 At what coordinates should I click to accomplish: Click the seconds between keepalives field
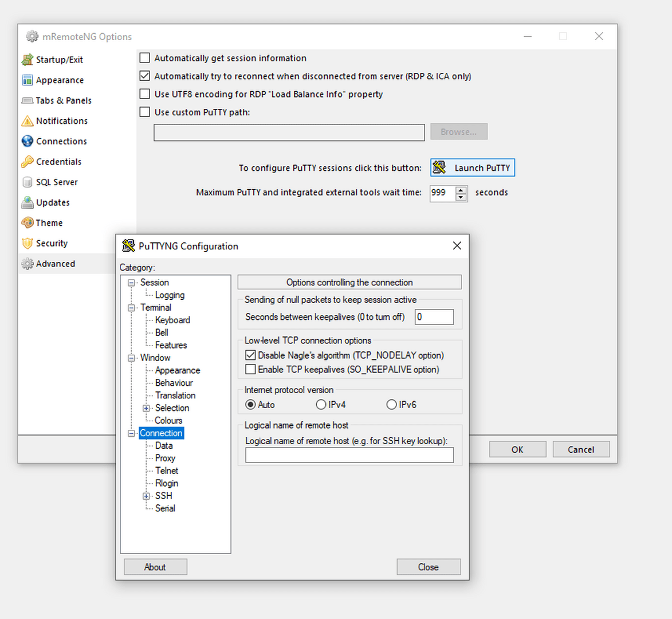tap(434, 317)
